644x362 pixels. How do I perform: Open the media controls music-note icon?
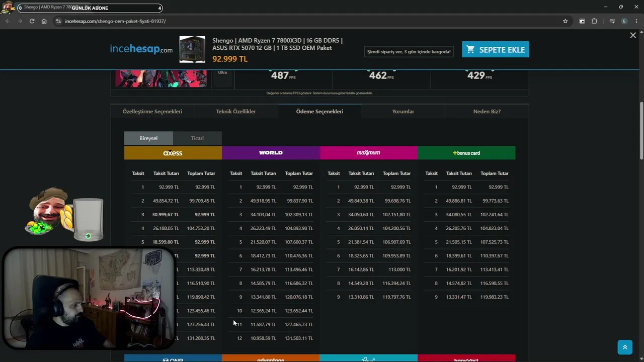tap(612, 21)
